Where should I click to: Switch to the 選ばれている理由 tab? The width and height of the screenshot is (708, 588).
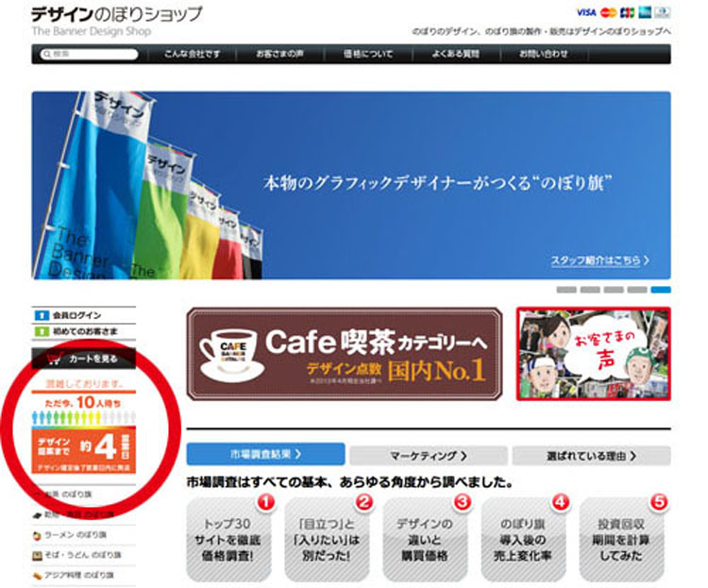point(591,455)
